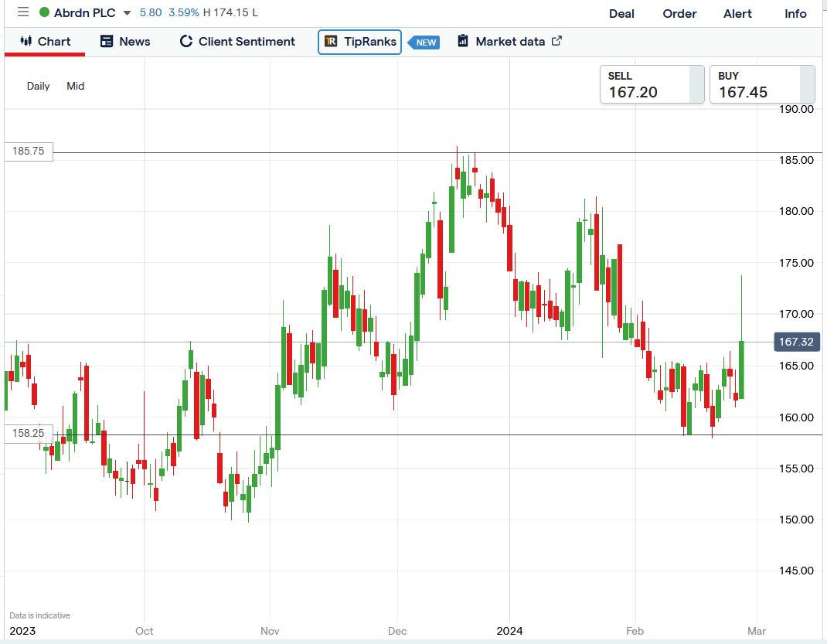Click the 167.32 current price marker
The height and width of the screenshot is (644, 827).
[x=796, y=342]
